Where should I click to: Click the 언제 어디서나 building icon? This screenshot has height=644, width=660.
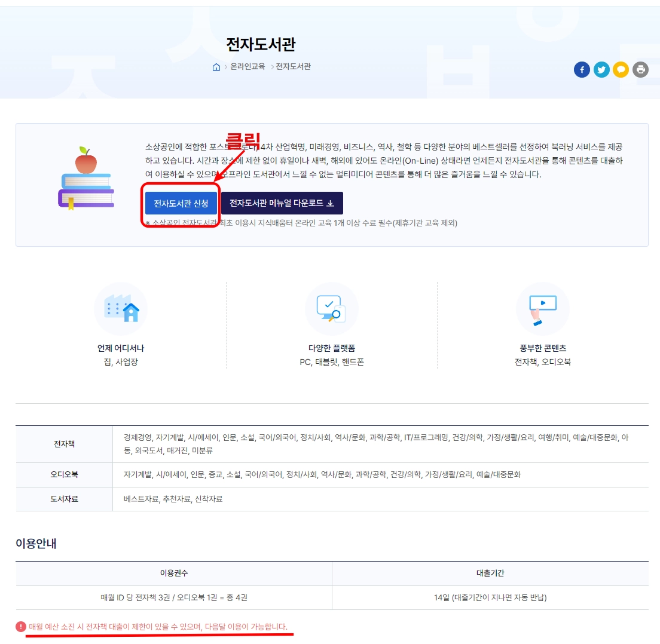pos(121,308)
